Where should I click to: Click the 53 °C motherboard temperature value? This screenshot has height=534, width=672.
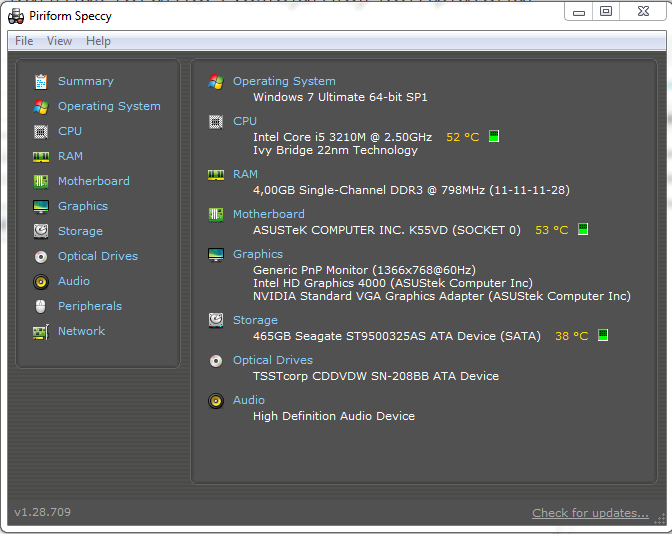[552, 230]
